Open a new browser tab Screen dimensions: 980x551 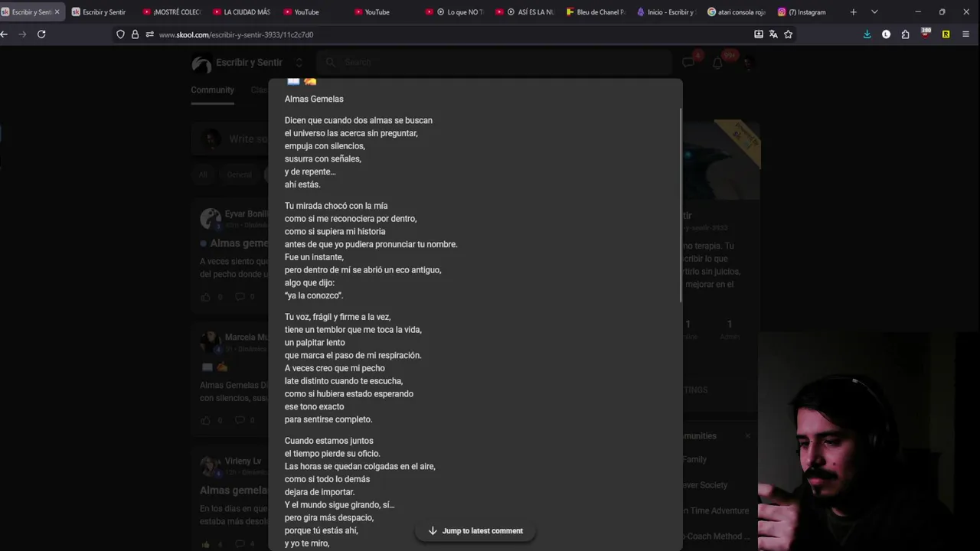pyautogui.click(x=853, y=11)
